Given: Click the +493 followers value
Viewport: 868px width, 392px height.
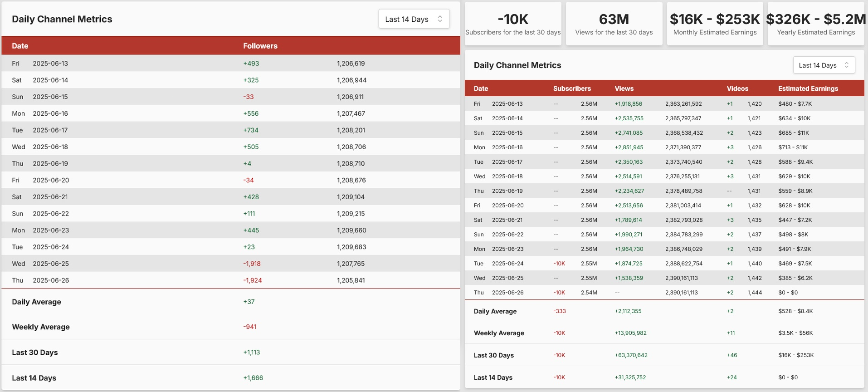Looking at the screenshot, I should click(x=251, y=64).
